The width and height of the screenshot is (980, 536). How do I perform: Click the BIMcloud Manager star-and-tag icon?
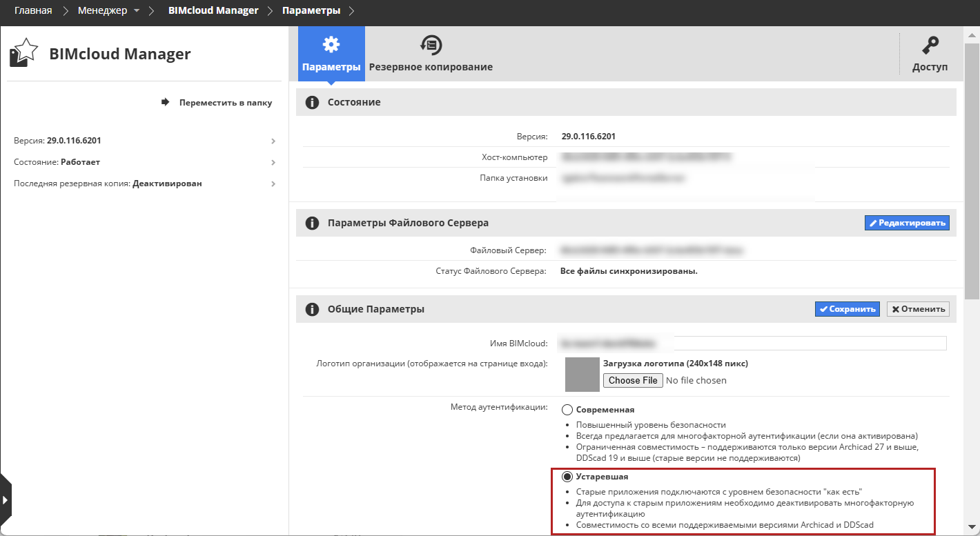tap(23, 53)
